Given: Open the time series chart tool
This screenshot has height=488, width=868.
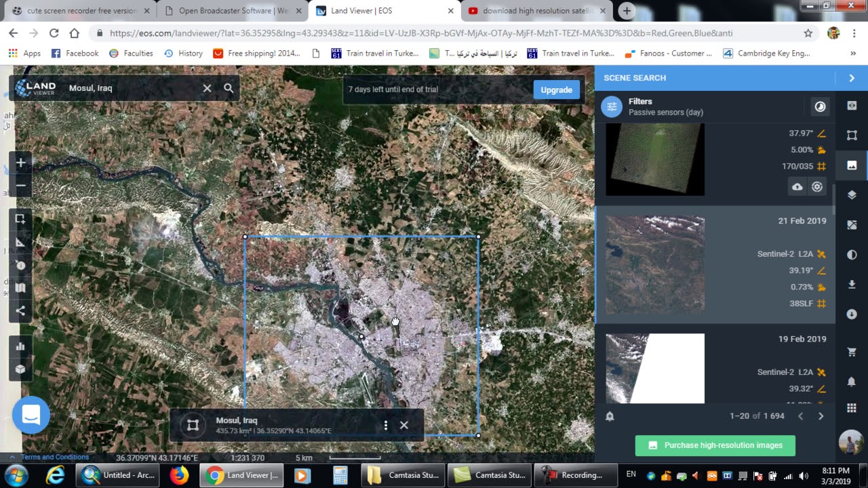Looking at the screenshot, I should [20, 346].
